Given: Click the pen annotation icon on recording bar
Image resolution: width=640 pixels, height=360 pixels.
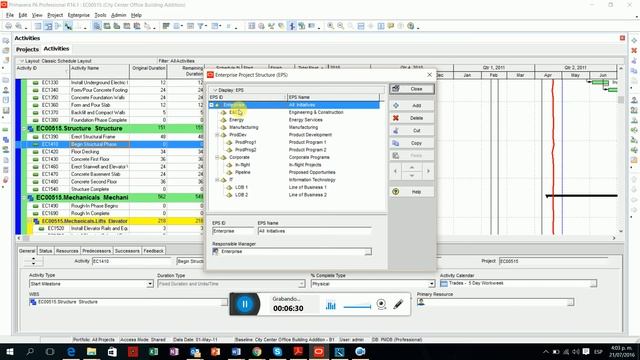Looking at the screenshot, I should coord(398,304).
